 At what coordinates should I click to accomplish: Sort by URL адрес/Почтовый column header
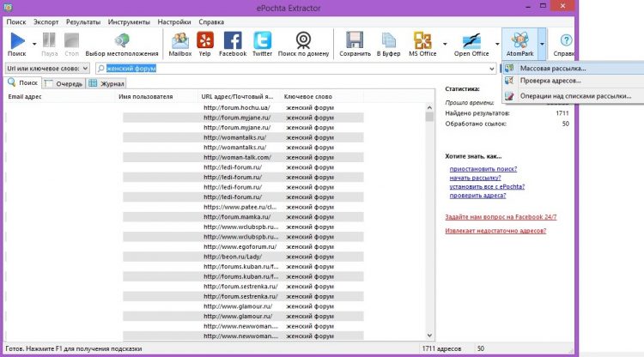pos(239,97)
